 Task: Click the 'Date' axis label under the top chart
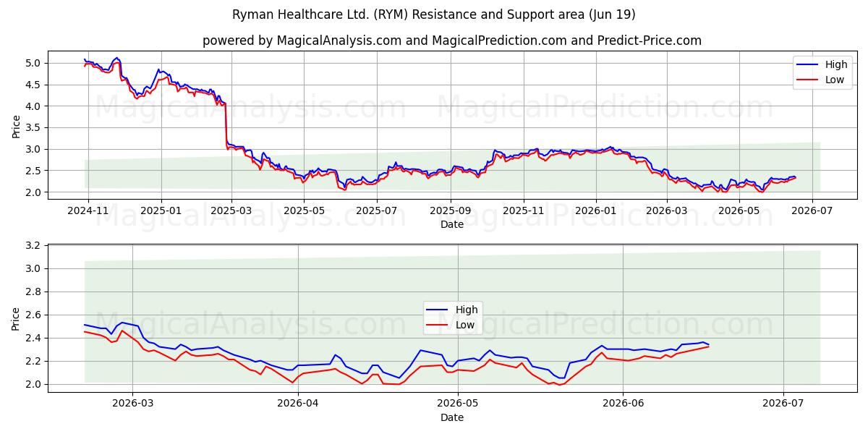click(x=452, y=225)
